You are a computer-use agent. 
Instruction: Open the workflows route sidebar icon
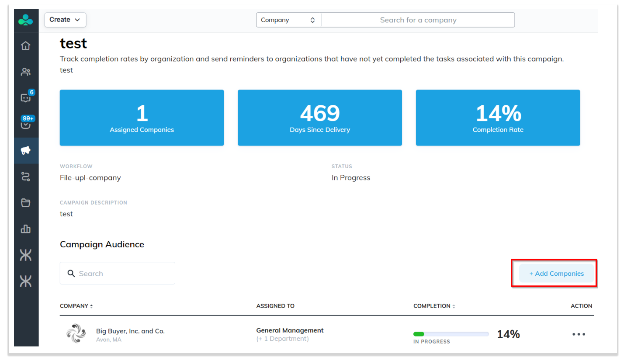(26, 177)
